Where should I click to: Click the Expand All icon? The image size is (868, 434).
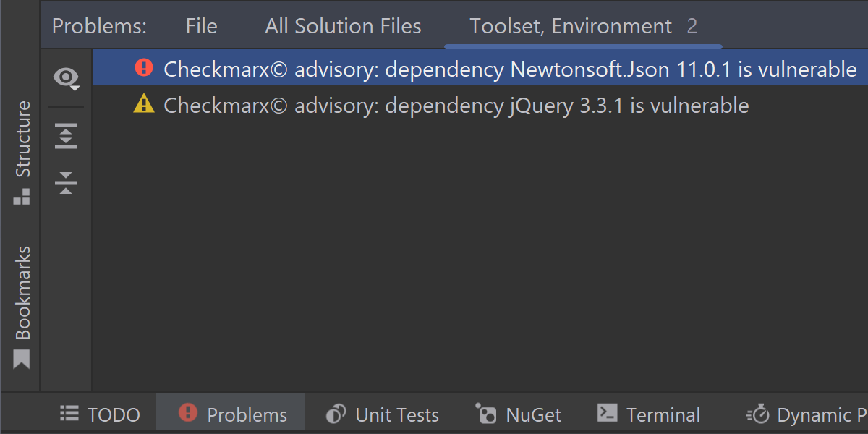click(x=66, y=136)
